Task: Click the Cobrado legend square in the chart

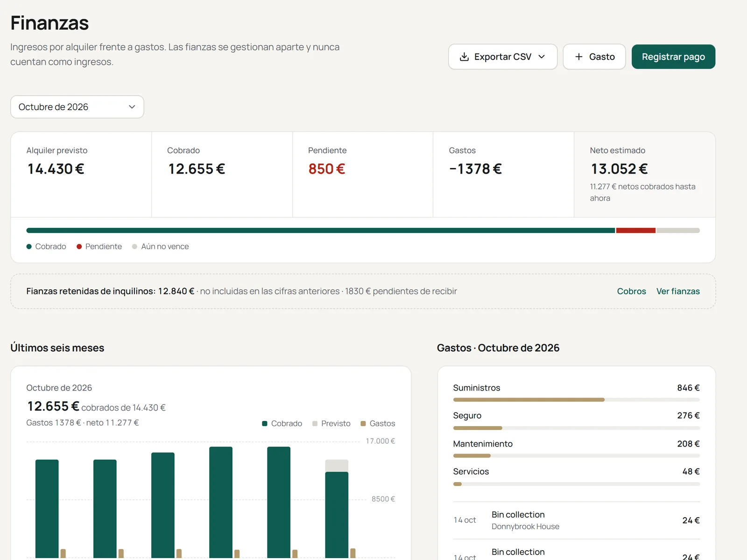Action: point(265,424)
